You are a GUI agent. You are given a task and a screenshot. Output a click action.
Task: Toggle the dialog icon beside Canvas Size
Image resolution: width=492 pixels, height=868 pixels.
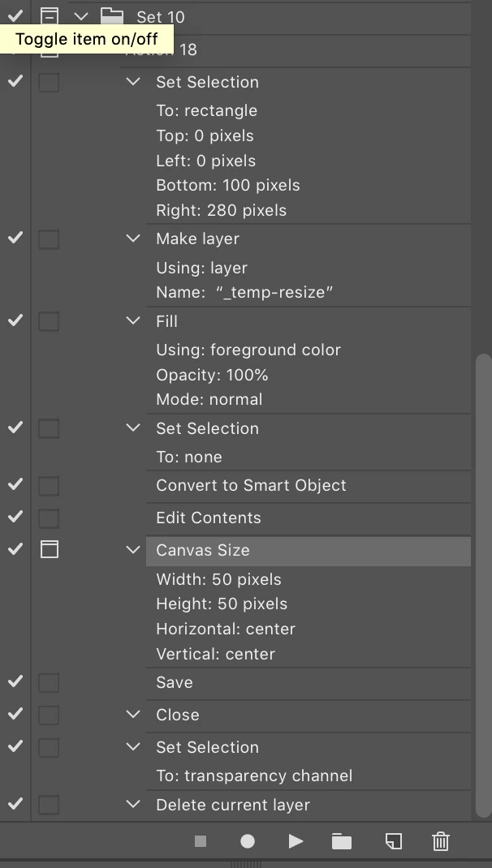50,550
